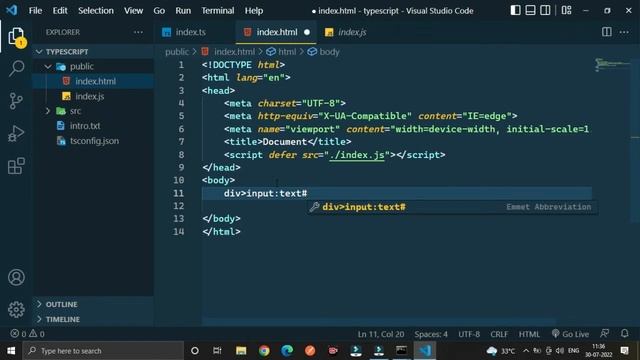Screen dimensions: 640x360
Task: Open the Run menu
Action: coord(183,11)
